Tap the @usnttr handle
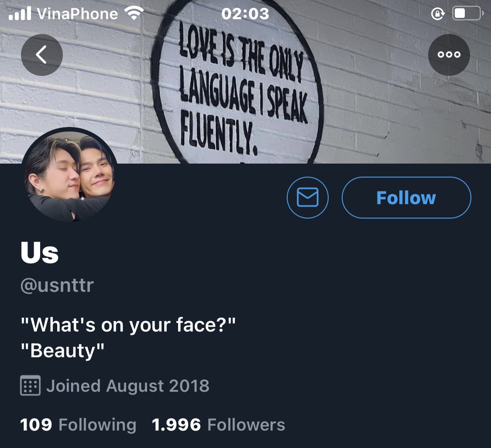This screenshot has height=448, width=491. tap(57, 286)
